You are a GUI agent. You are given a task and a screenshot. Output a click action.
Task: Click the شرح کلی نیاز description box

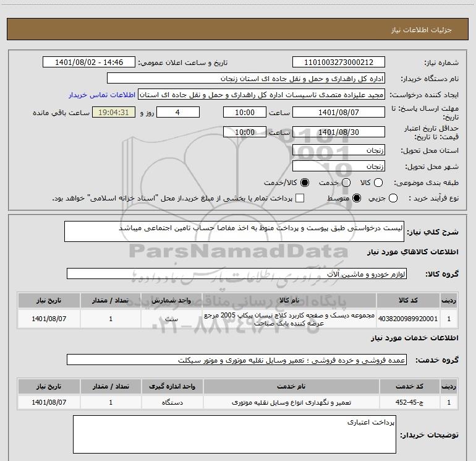tap(234, 231)
